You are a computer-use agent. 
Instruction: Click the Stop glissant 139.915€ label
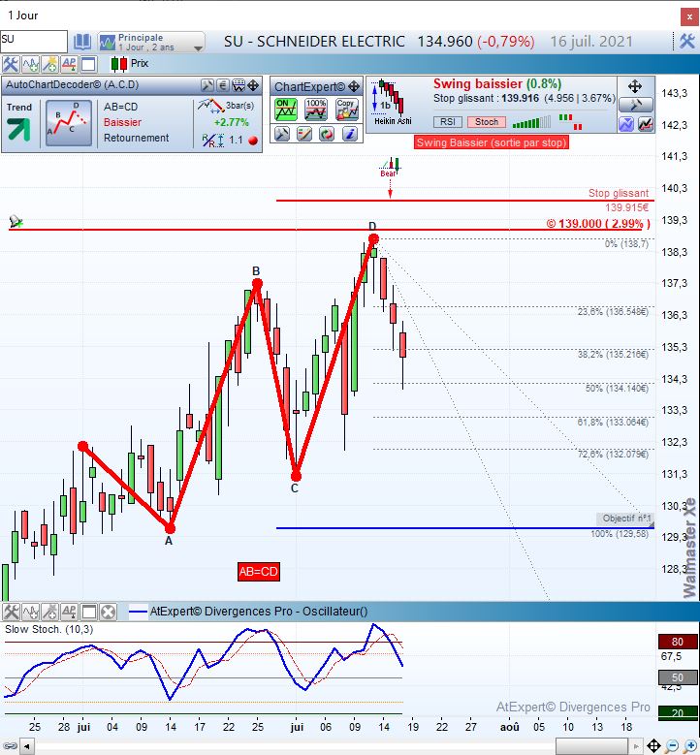click(x=619, y=201)
